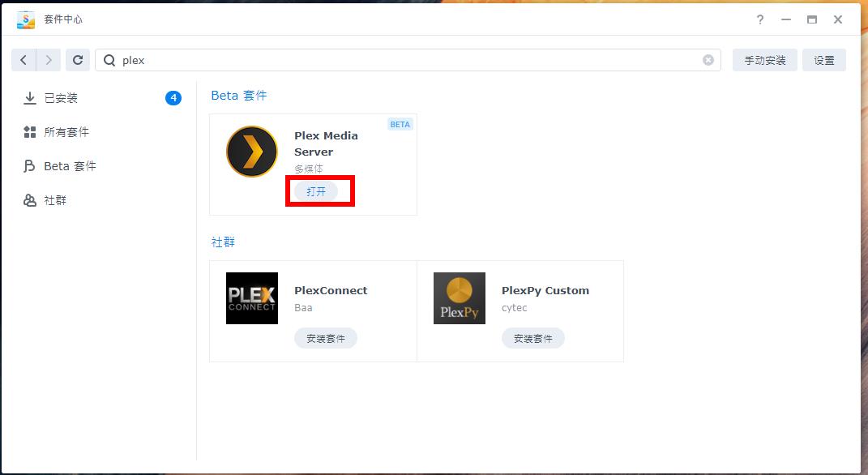
Task: Click the search magnifier icon
Action: 109,60
